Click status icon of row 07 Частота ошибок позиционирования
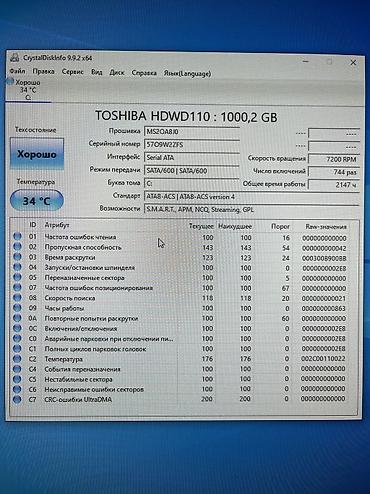 [17, 287]
